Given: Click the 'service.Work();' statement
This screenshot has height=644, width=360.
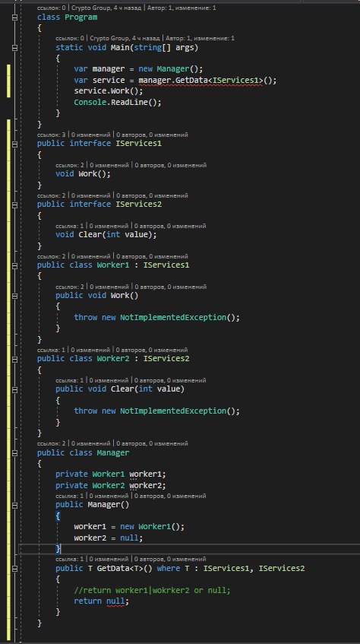Looking at the screenshot, I should pyautogui.click(x=109, y=90).
